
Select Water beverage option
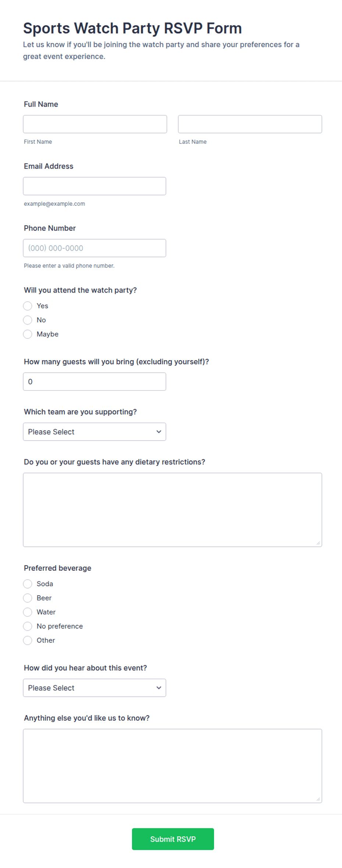click(x=28, y=612)
